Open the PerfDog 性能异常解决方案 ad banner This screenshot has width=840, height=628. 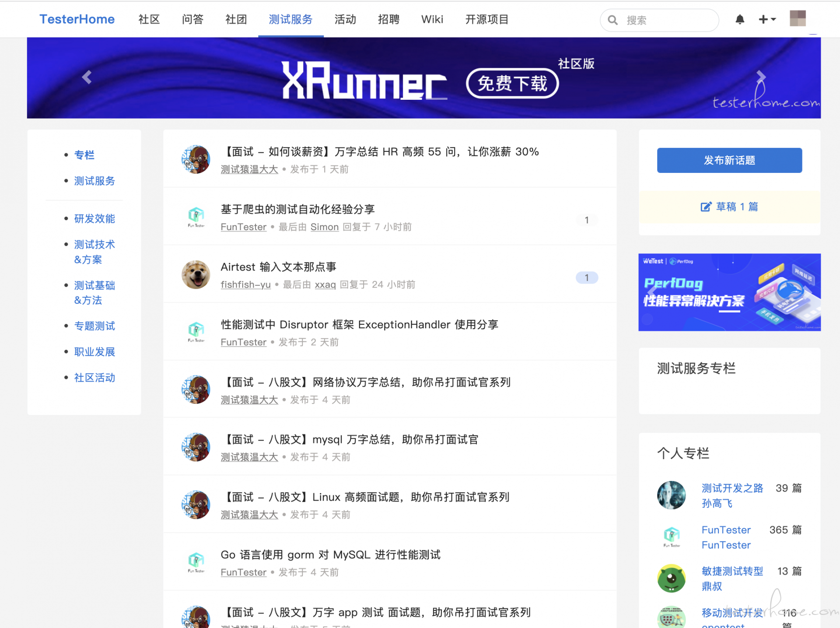(x=729, y=292)
